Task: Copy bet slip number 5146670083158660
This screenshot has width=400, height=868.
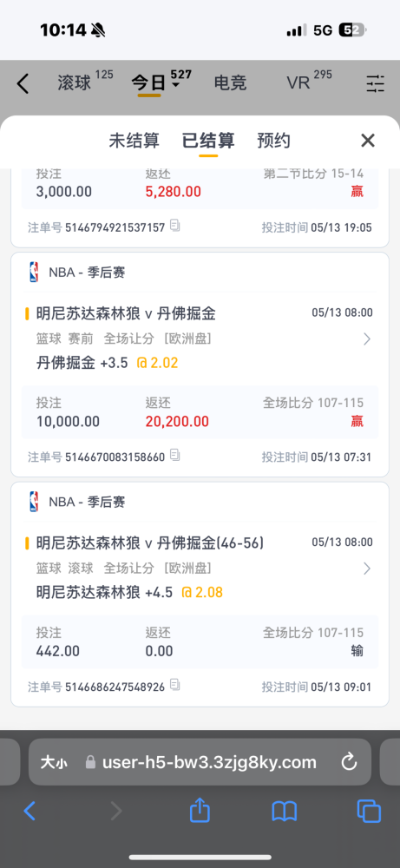Action: (175, 456)
